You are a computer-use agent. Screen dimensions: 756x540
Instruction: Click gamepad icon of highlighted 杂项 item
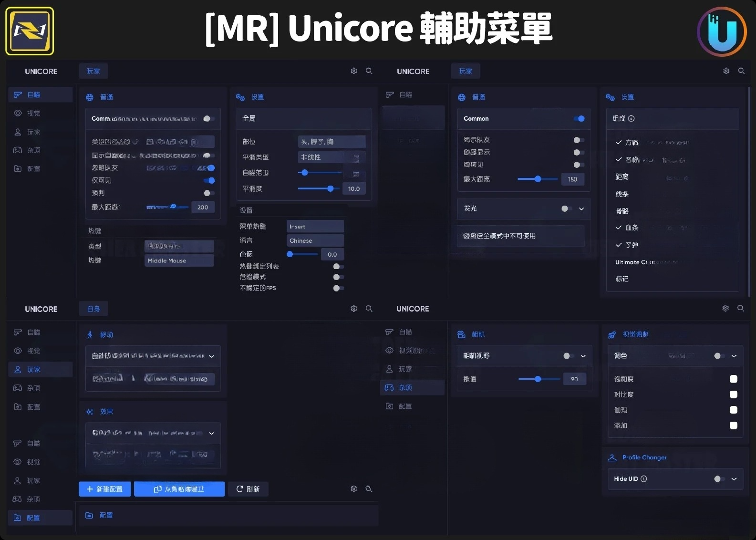point(389,388)
